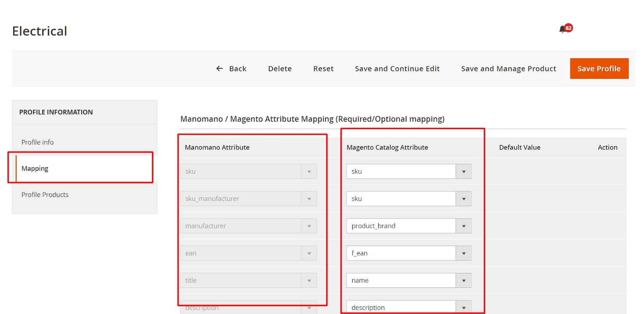Click the PROFILE INFORMATION sidebar heading
Viewport: 644px width, 314px height.
tap(56, 112)
